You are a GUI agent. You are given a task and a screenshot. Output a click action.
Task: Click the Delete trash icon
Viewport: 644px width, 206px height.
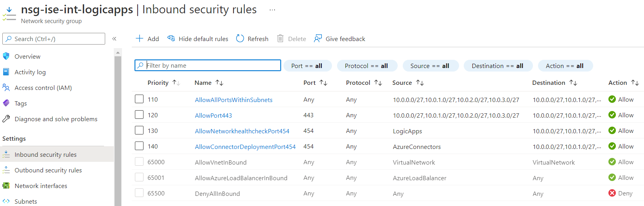point(280,38)
